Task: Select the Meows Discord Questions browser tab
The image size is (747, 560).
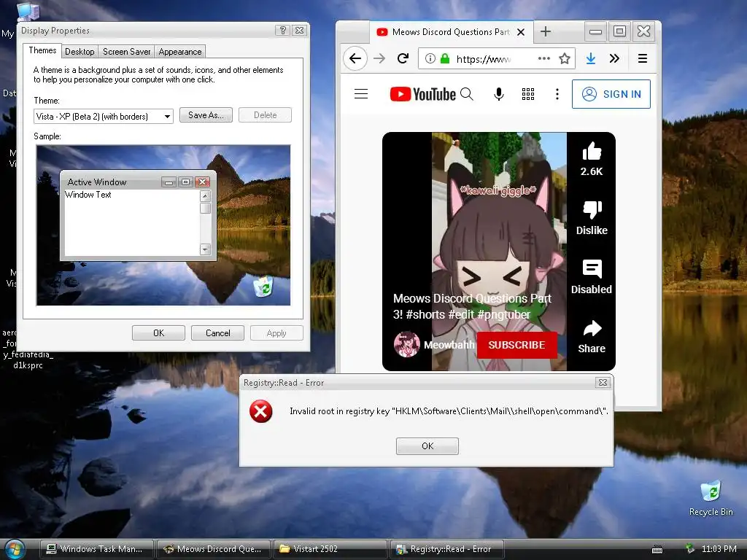Action: pyautogui.click(x=450, y=32)
